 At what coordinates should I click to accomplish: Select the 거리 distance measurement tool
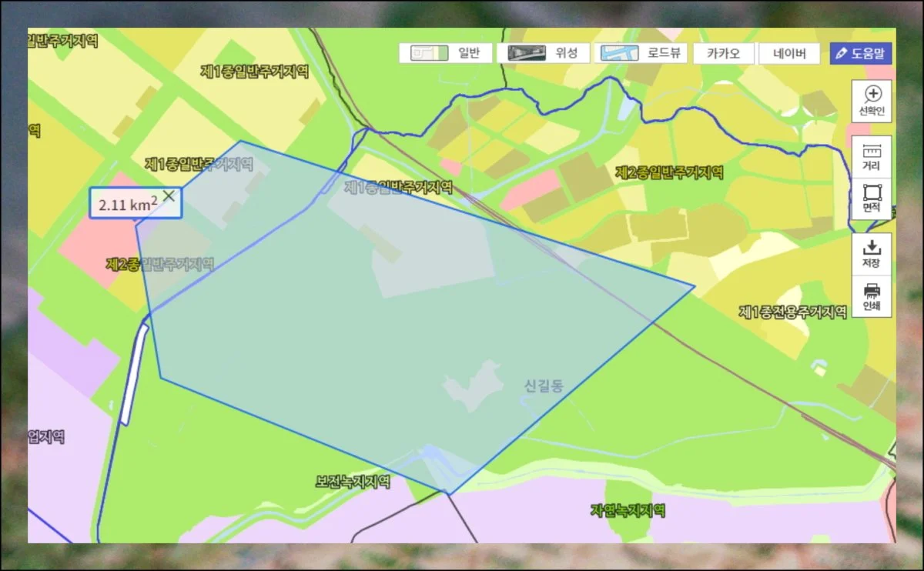click(872, 156)
